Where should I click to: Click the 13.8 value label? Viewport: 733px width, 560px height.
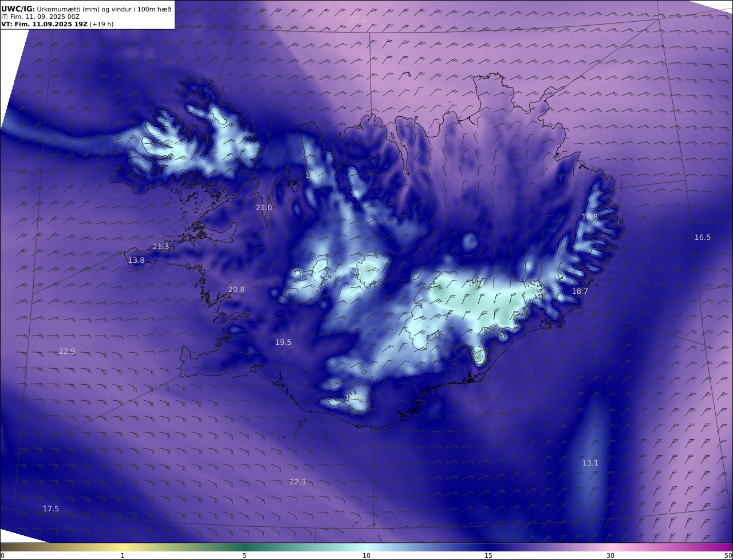[x=136, y=260]
